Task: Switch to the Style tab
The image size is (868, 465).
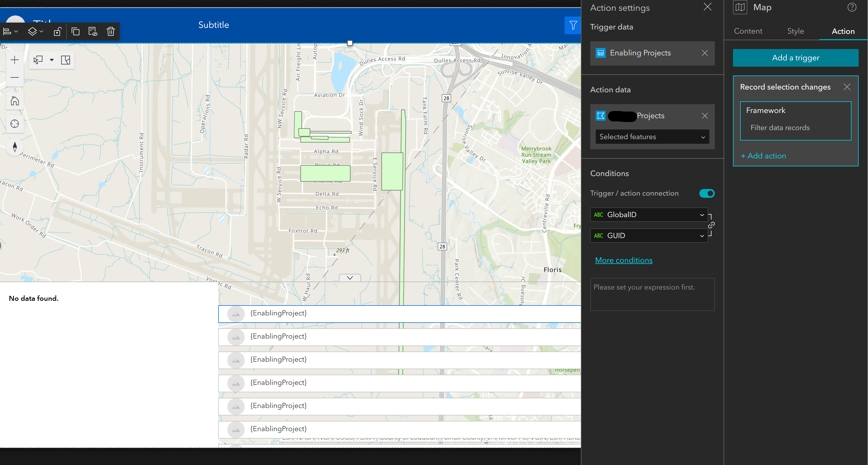Action: pyautogui.click(x=796, y=31)
